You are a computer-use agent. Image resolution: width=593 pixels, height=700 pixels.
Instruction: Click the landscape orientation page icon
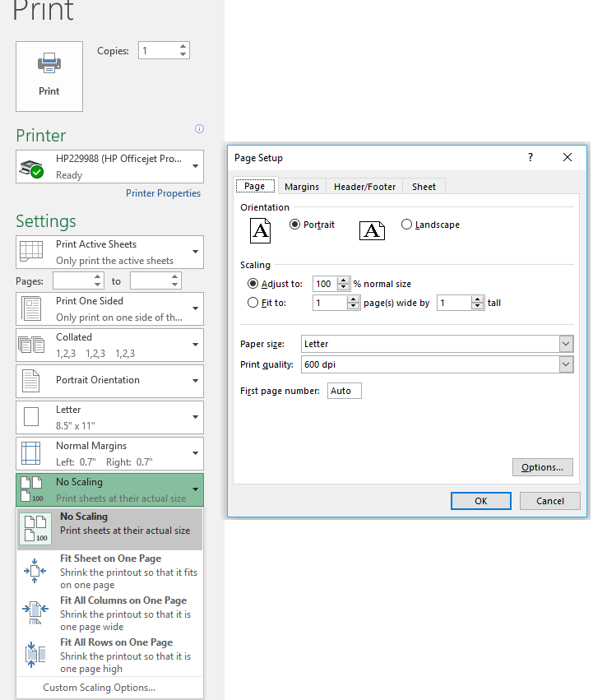(372, 231)
